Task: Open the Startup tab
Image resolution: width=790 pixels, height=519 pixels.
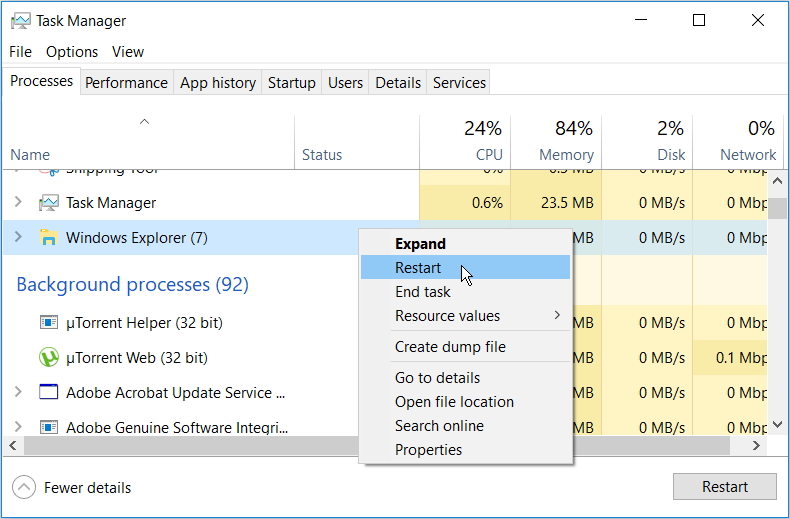Action: point(291,83)
